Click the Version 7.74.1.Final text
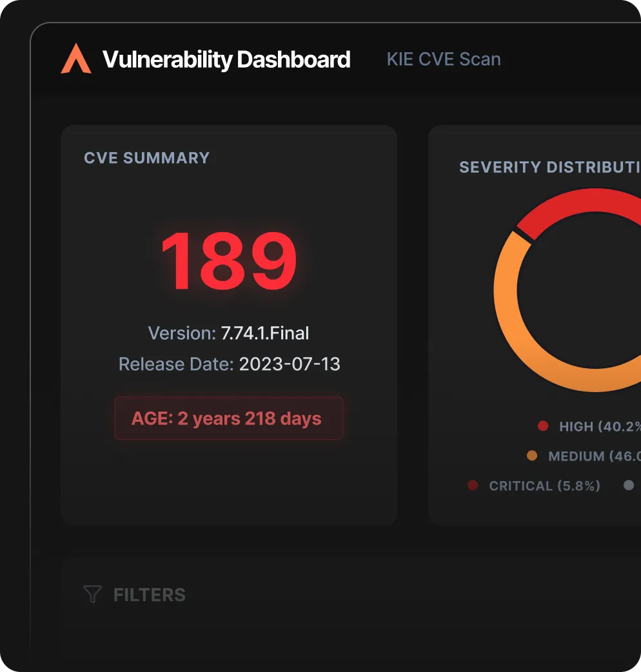The image size is (641, 672). coord(229,333)
